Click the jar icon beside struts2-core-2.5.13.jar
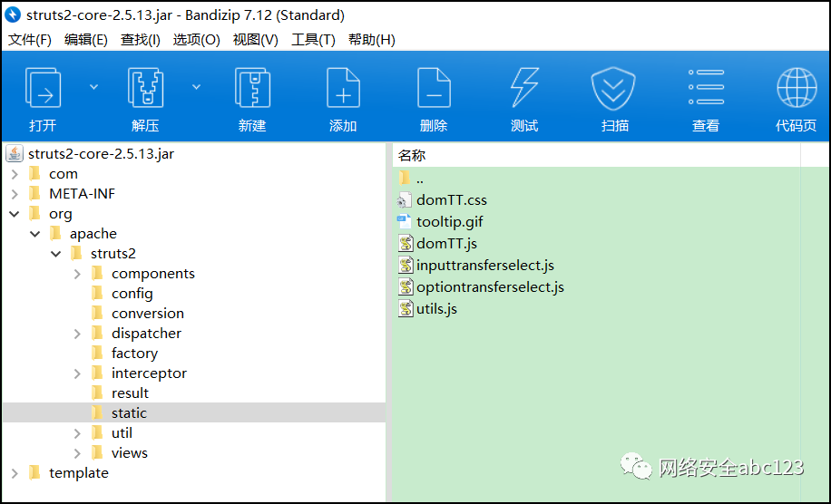Viewport: 831px width, 504px height. [15, 153]
